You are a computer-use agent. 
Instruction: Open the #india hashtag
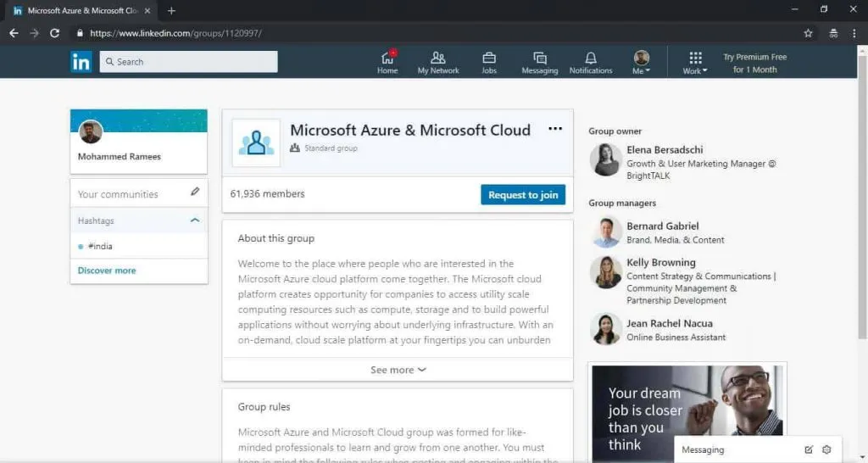click(100, 246)
